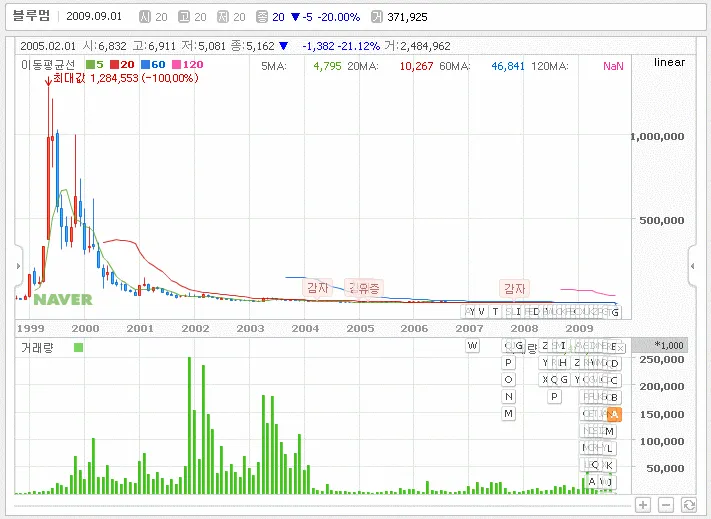Toggle the 120-day moving average line
711x519 pixels.
coord(191,65)
